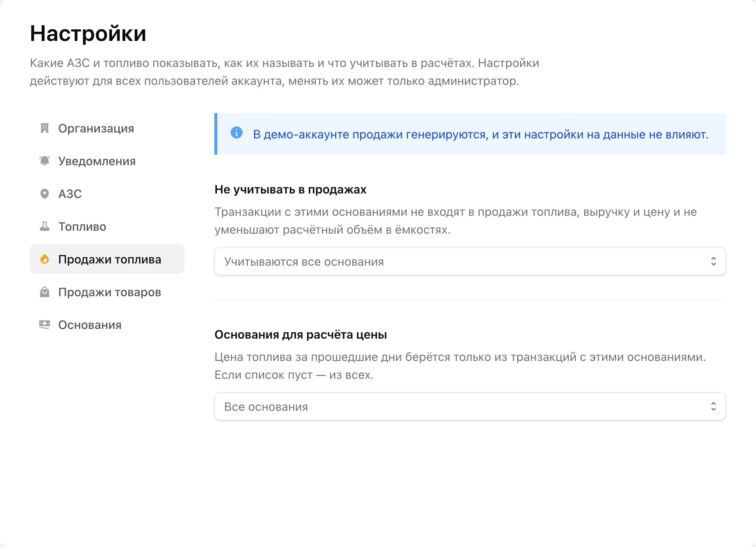756x547 pixels.
Task: Go to Уведомления settings
Action: click(107, 161)
